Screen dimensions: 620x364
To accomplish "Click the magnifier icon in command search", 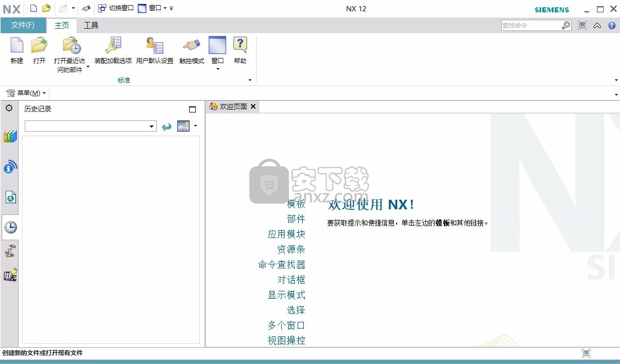I will (566, 25).
